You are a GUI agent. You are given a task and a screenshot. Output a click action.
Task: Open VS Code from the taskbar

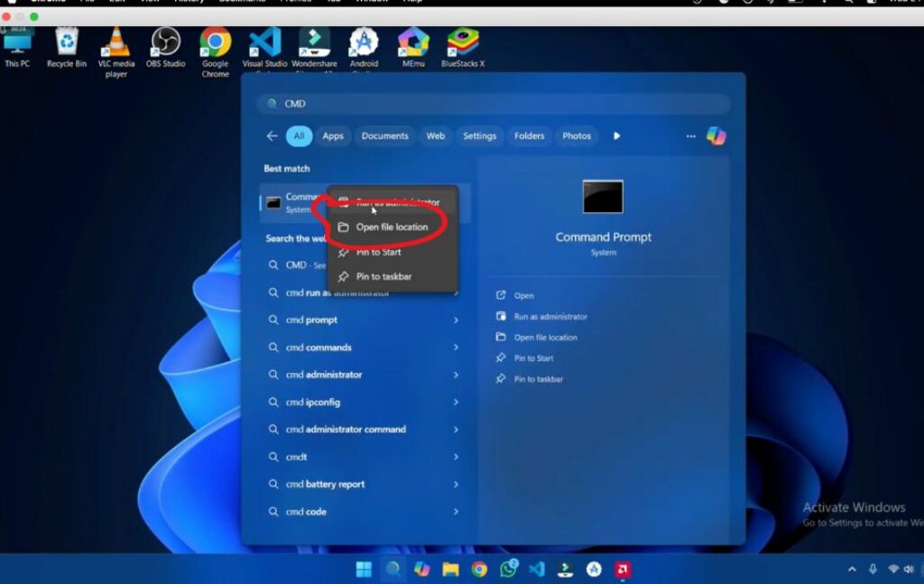coord(536,570)
